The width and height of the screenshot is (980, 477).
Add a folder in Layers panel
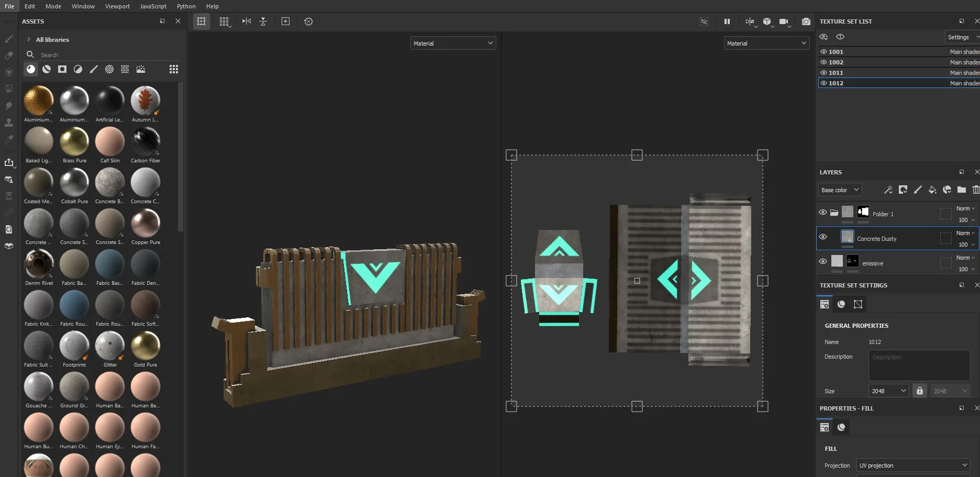(962, 190)
